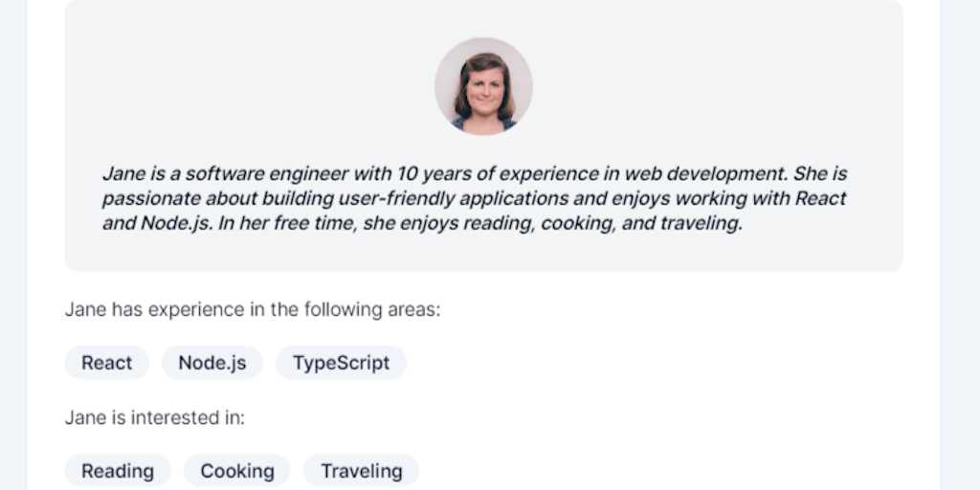The width and height of the screenshot is (980, 490).
Task: Select the React skill tag
Action: coord(107,363)
